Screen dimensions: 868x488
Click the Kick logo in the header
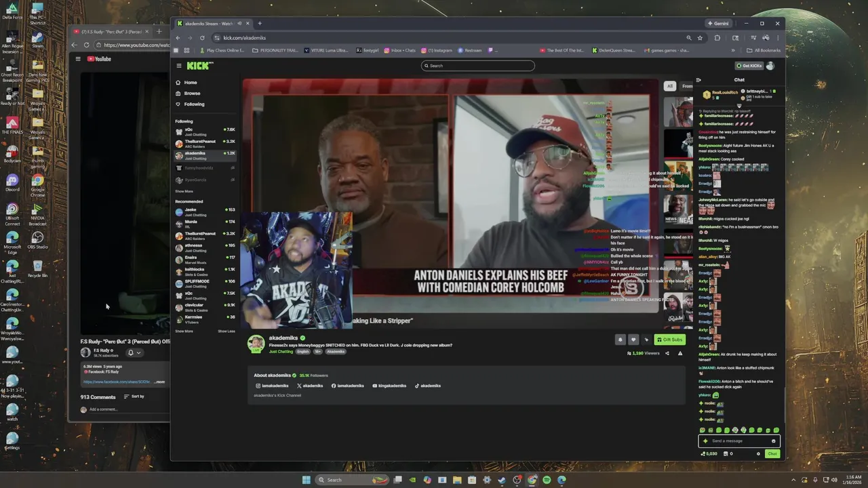pos(199,66)
